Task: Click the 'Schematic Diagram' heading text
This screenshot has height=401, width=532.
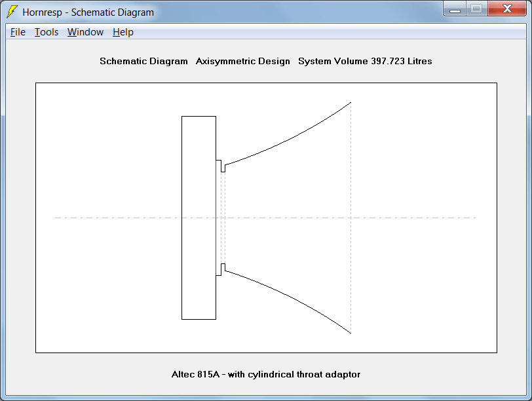Action: click(143, 61)
